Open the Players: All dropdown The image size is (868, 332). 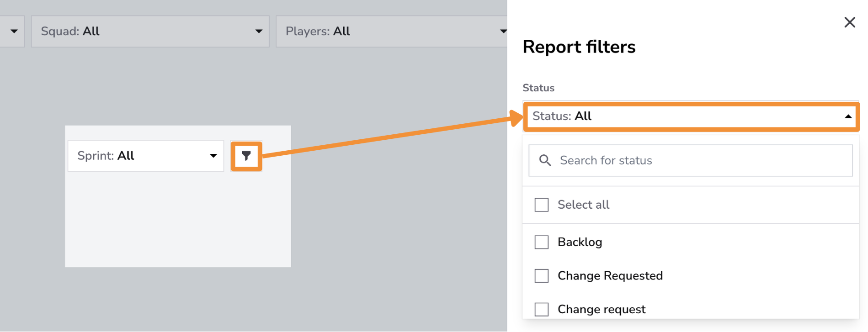pyautogui.click(x=392, y=32)
